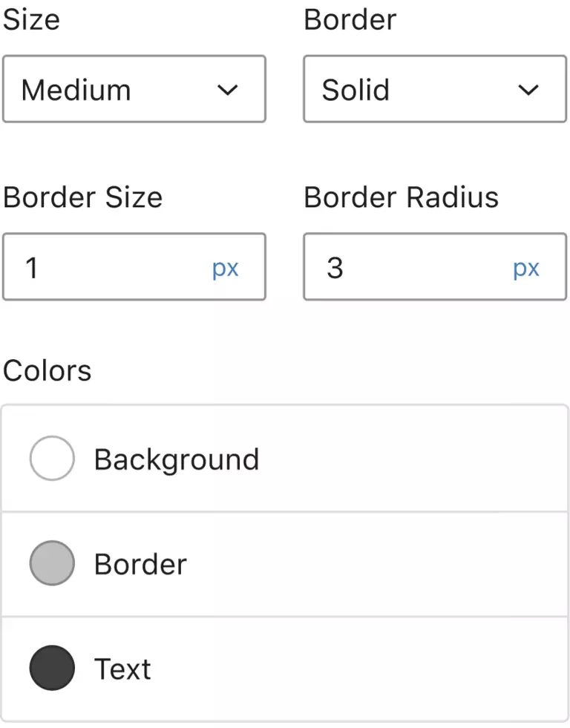Click the white Background color circle
The width and height of the screenshot is (570, 728).
[52, 459]
